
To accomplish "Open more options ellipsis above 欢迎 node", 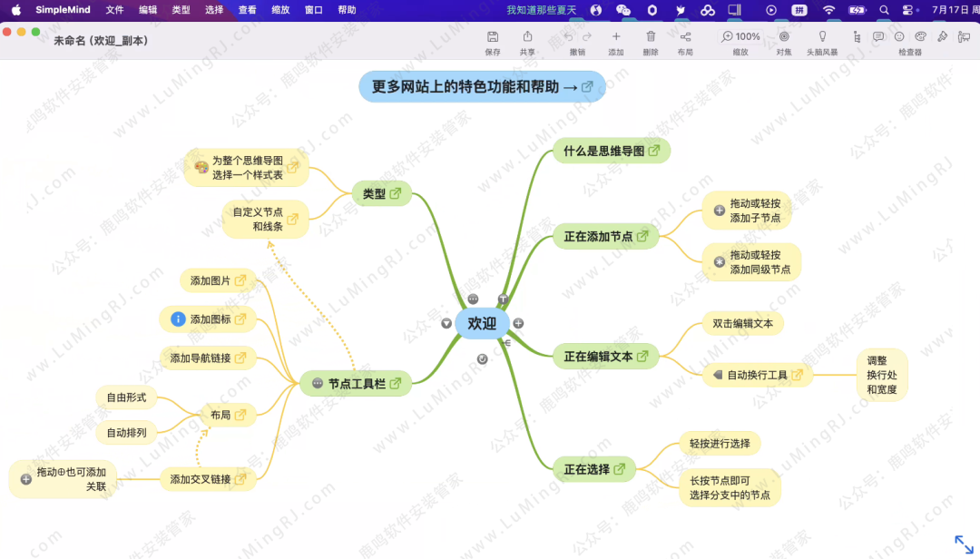I will 473,299.
